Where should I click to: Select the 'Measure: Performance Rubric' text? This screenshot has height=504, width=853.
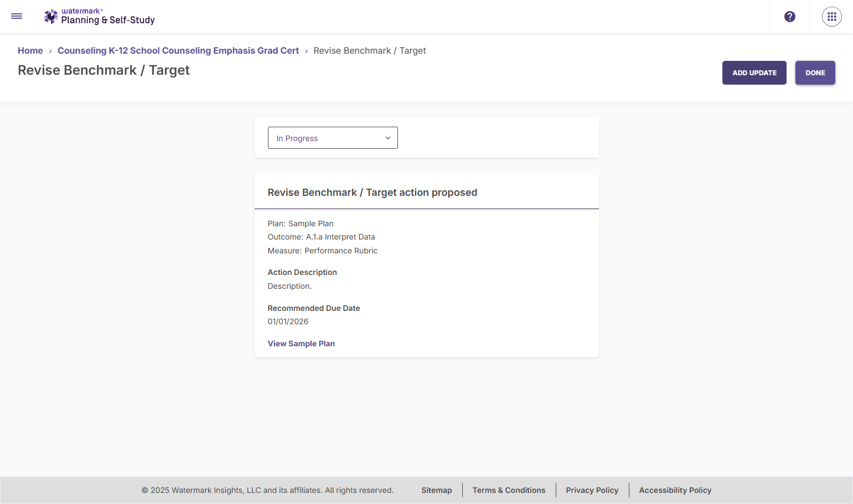323,251
